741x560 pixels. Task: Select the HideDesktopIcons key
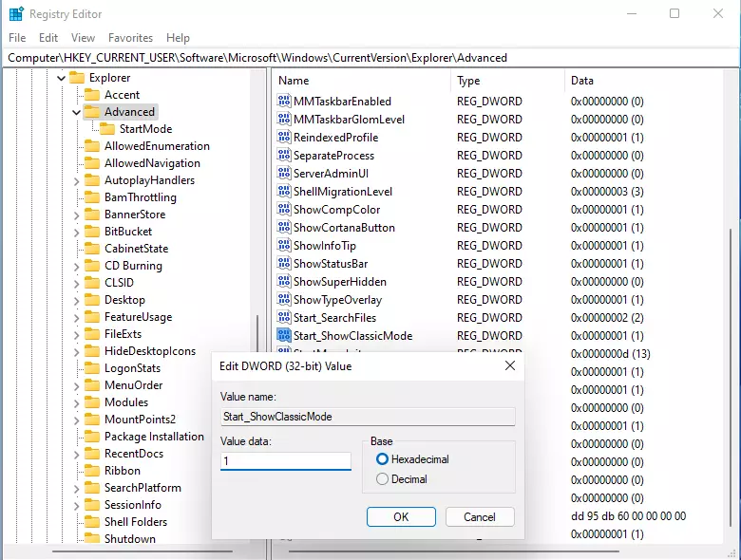(150, 351)
